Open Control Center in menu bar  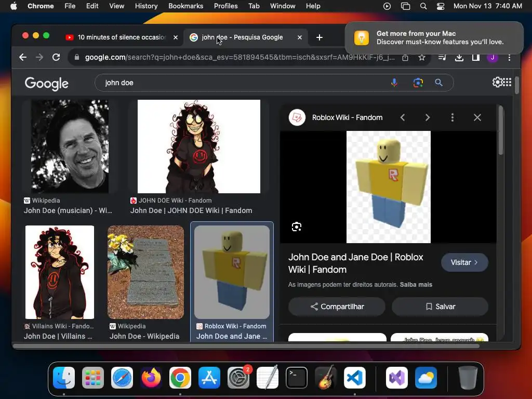point(441,6)
